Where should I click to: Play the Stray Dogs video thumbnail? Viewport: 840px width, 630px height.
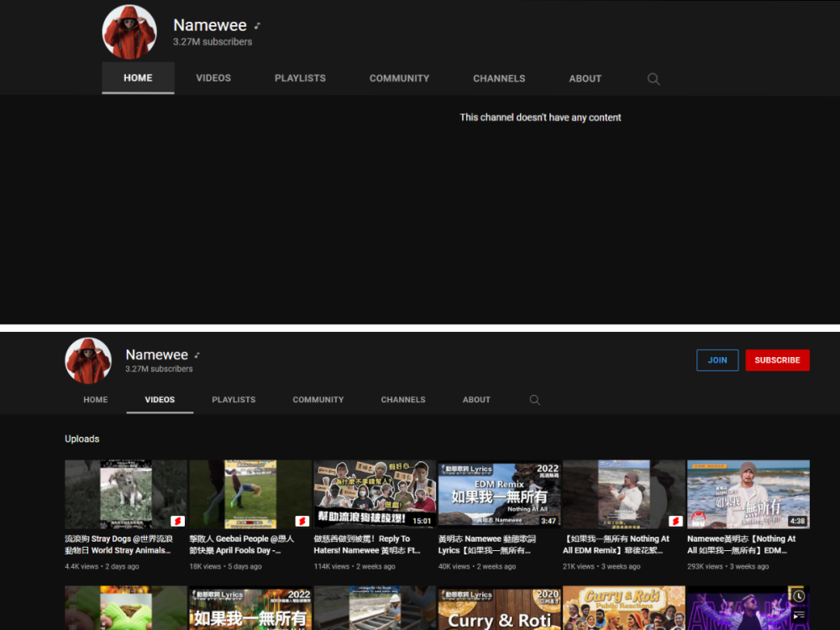(x=125, y=492)
